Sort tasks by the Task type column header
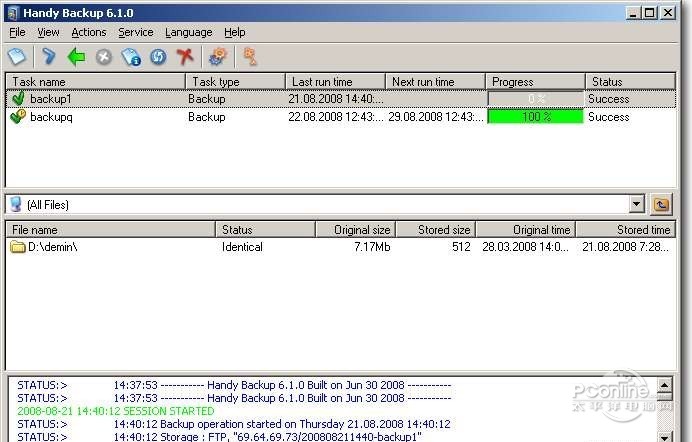 236,82
